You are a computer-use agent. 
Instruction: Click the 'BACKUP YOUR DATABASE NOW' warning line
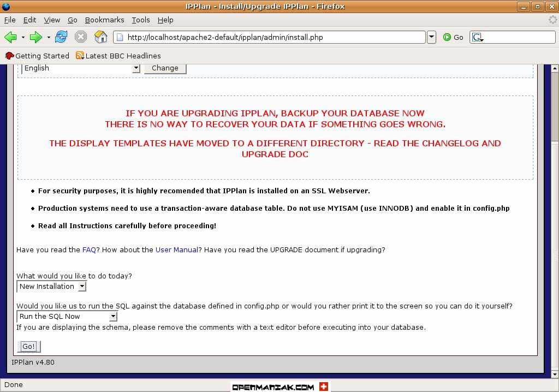[275, 114]
